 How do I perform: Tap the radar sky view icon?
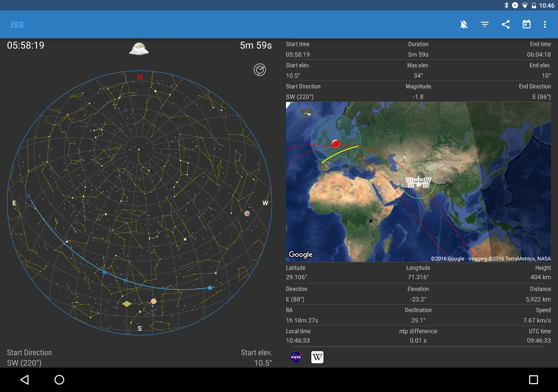point(260,70)
